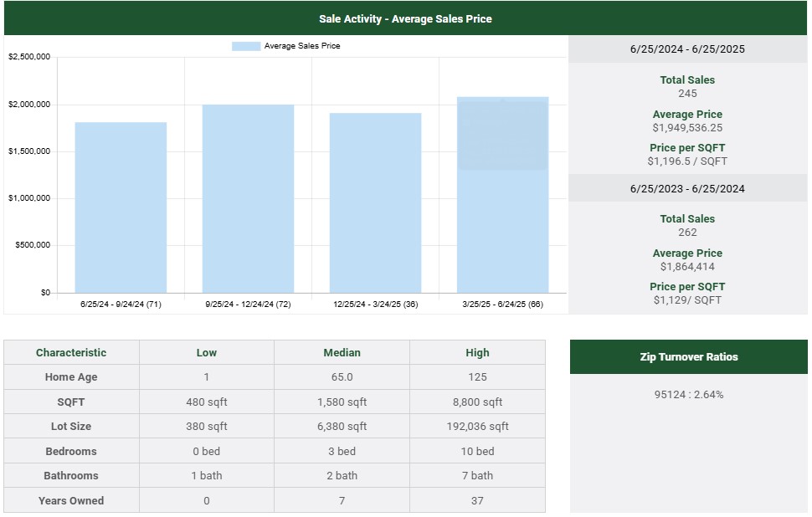Screen dimensions: 812x517
Task: Click the median SQFT value 1,580 sqft
Action: click(342, 402)
